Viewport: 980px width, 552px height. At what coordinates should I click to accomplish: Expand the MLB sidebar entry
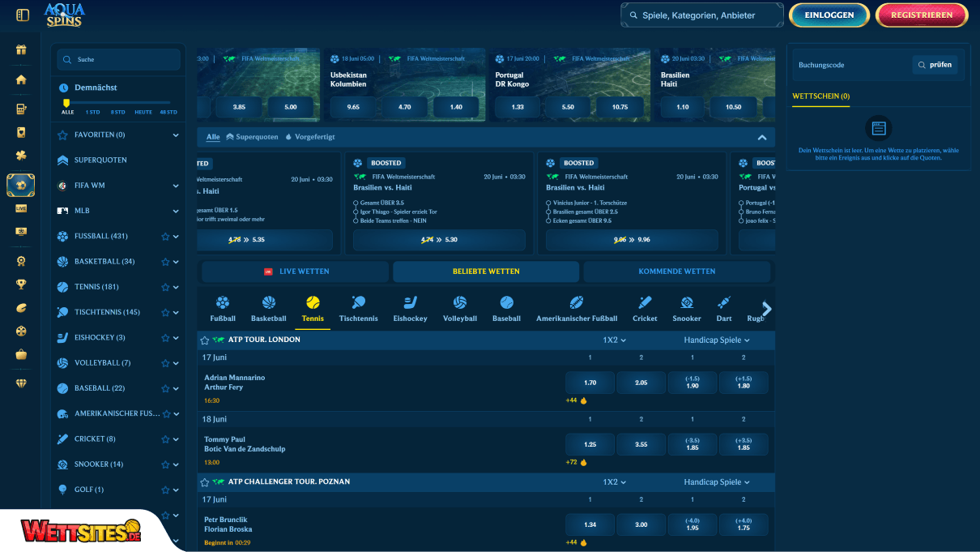click(176, 211)
